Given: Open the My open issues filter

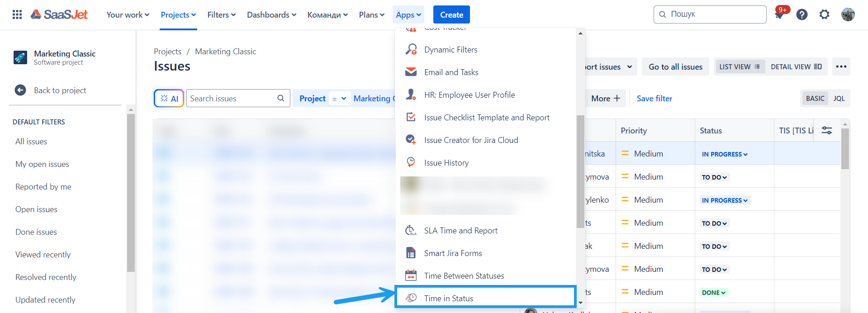Looking at the screenshot, I should tap(42, 164).
